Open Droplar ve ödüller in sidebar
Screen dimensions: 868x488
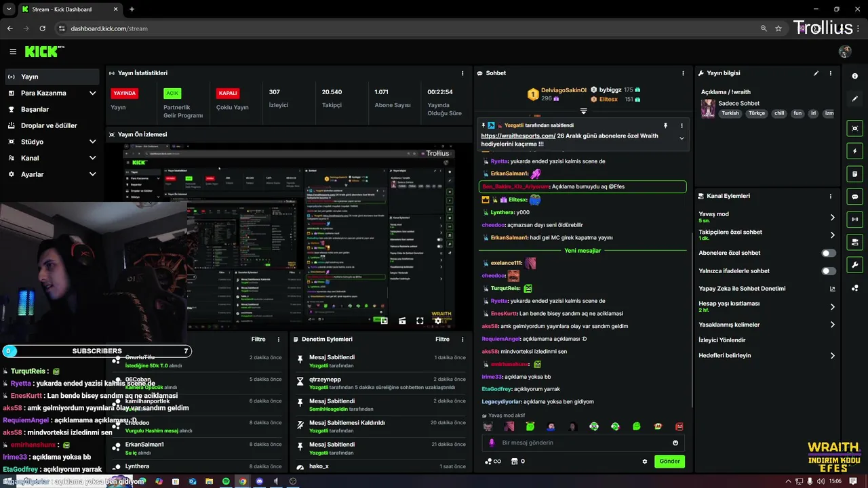click(52, 125)
